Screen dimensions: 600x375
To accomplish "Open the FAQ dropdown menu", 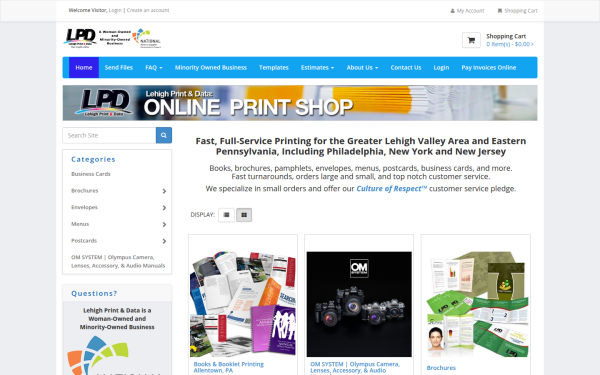I will 153,67.
